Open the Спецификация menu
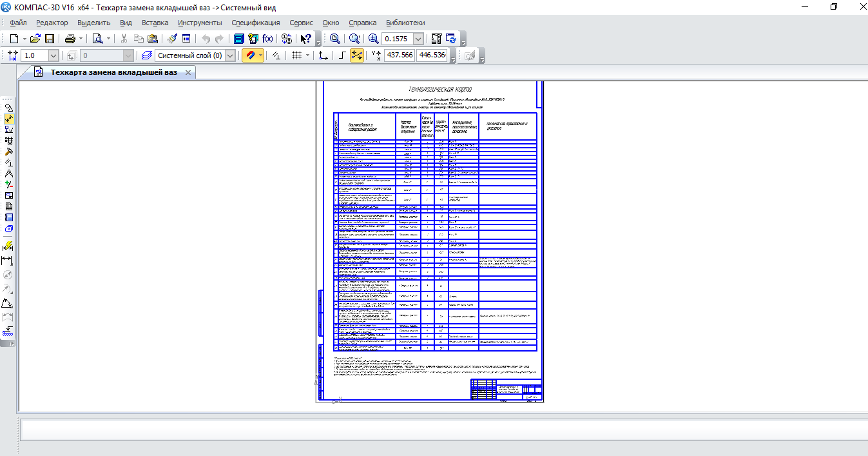868x456 pixels. pos(256,23)
